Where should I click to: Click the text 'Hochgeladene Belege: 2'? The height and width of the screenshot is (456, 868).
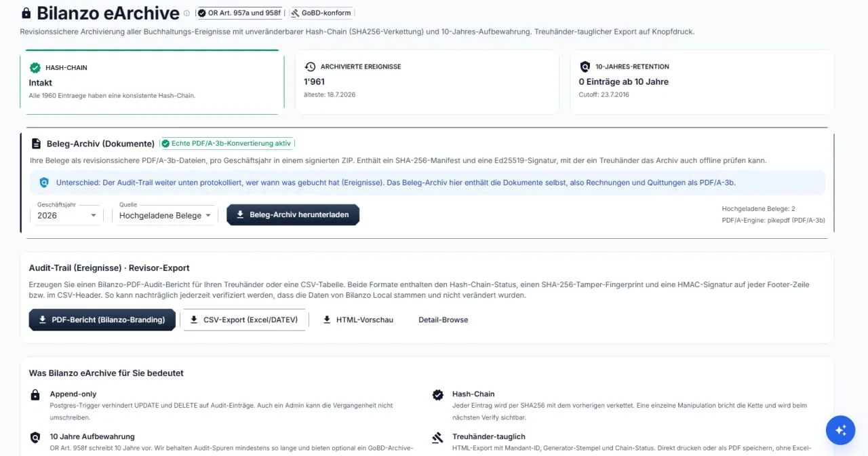tap(758, 209)
